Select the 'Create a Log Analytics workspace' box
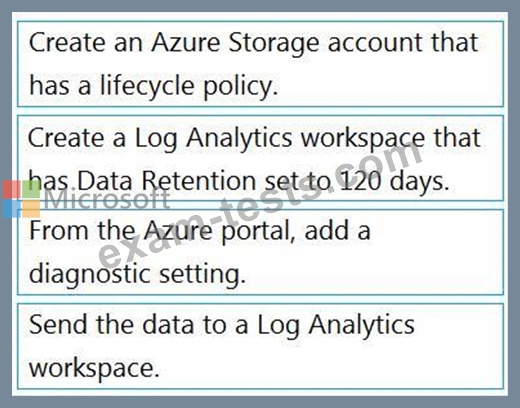 click(260, 158)
